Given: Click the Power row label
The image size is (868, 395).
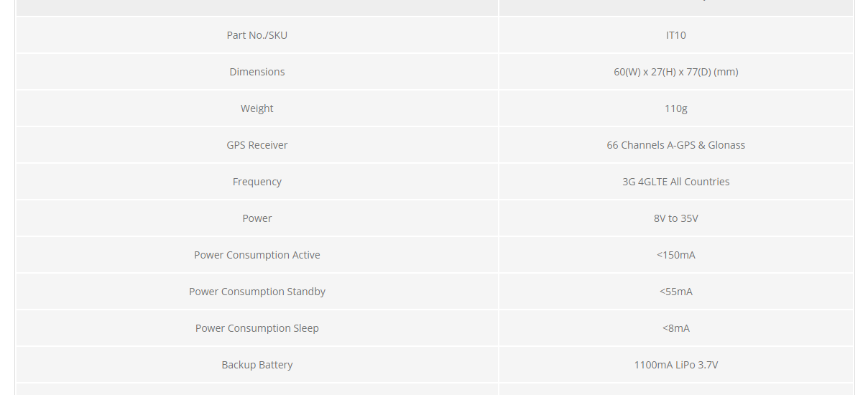Looking at the screenshot, I should (x=257, y=218).
